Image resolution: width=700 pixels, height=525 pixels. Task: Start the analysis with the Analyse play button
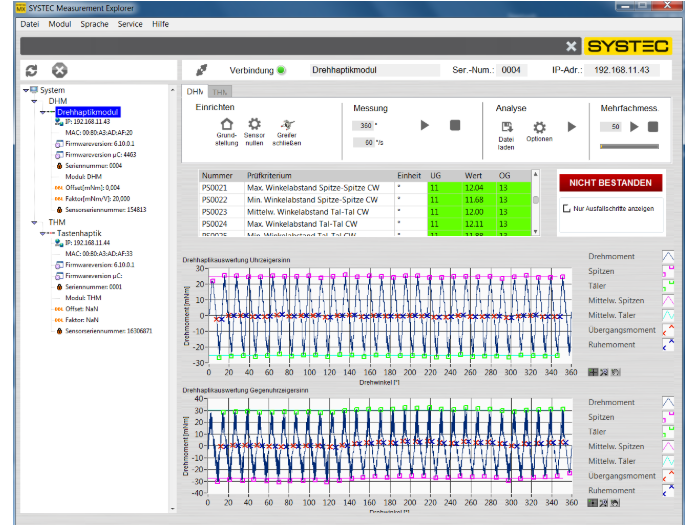coord(571,127)
